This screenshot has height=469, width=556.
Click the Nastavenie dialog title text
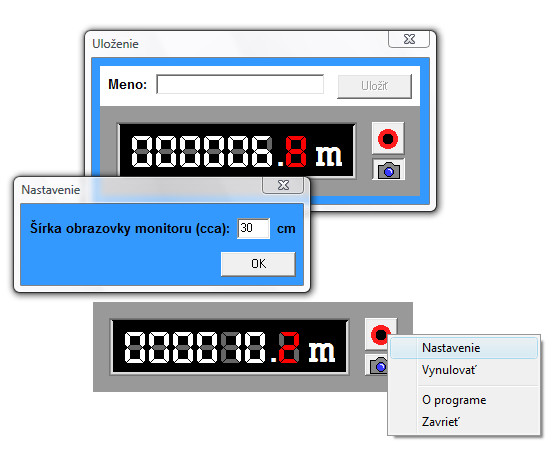pyautogui.click(x=51, y=190)
